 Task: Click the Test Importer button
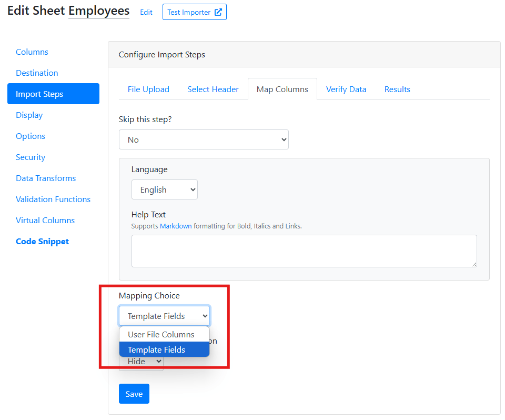tap(195, 12)
